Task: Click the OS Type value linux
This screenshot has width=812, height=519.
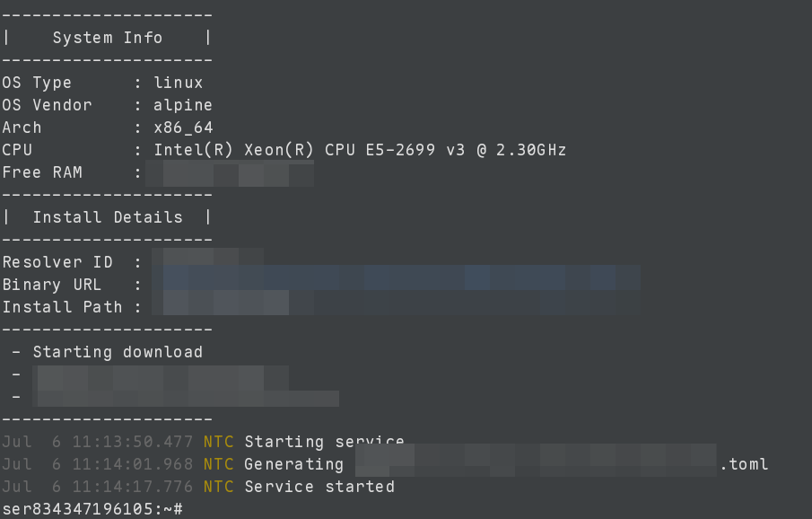Action: 178,83
